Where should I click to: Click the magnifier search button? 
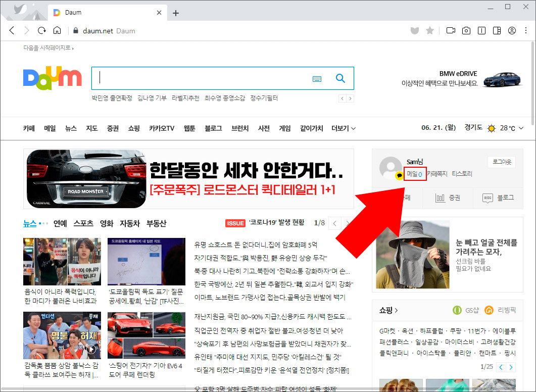tap(340, 78)
